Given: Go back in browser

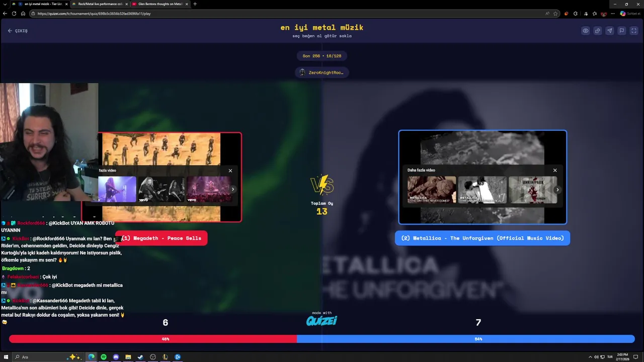Looking at the screenshot, I should (x=5, y=14).
